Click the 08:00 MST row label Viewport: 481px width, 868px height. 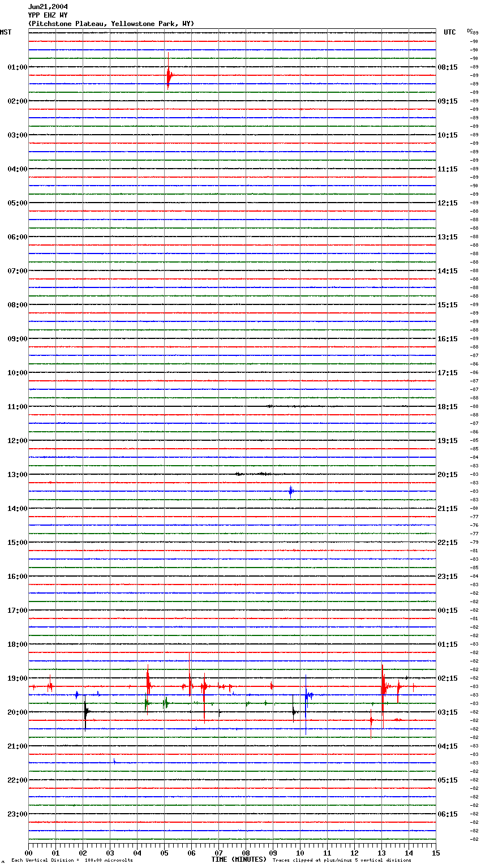point(18,305)
